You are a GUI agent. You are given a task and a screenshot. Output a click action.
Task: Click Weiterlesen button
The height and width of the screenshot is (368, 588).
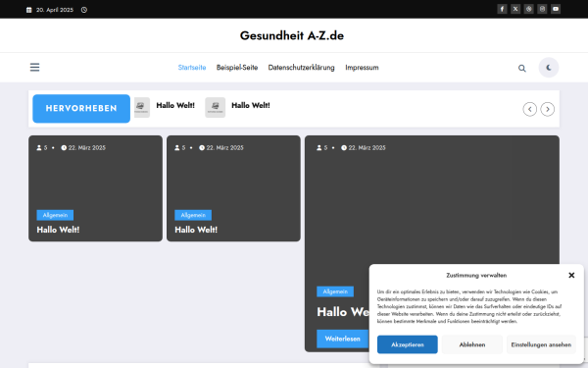[342, 339]
